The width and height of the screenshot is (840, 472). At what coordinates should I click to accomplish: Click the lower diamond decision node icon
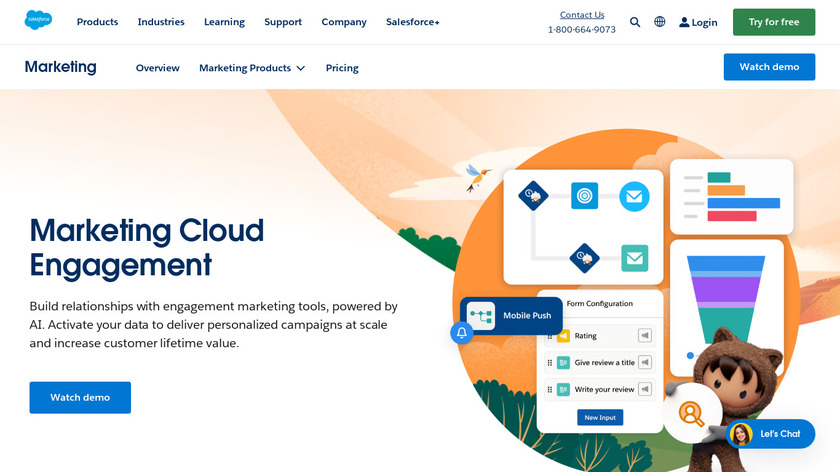coord(584,258)
